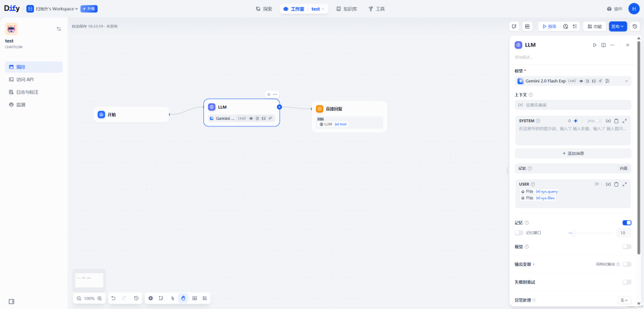Copy the USER prompt with clipboard icon

point(616,184)
